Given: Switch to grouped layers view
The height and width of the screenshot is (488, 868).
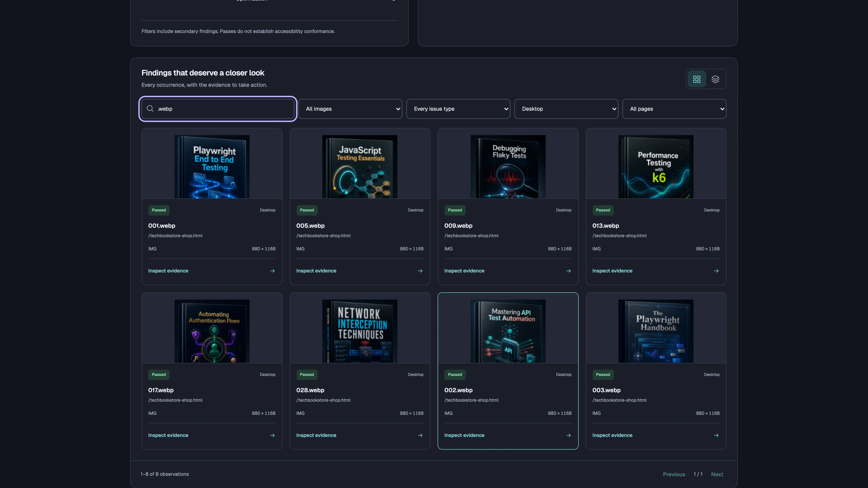Looking at the screenshot, I should tap(715, 79).
